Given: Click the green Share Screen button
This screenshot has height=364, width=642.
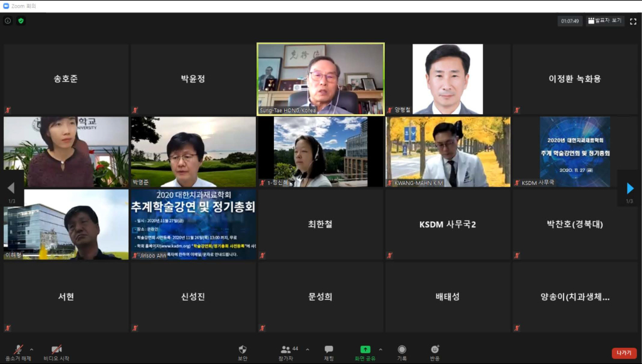Looking at the screenshot, I should [365, 349].
